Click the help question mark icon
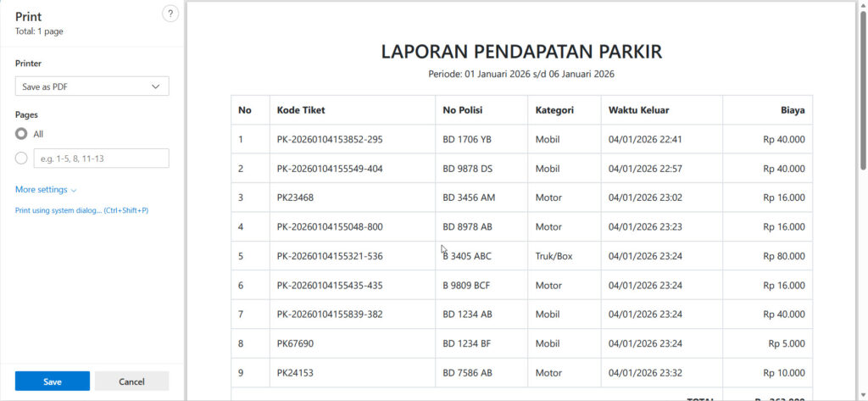 tap(170, 14)
